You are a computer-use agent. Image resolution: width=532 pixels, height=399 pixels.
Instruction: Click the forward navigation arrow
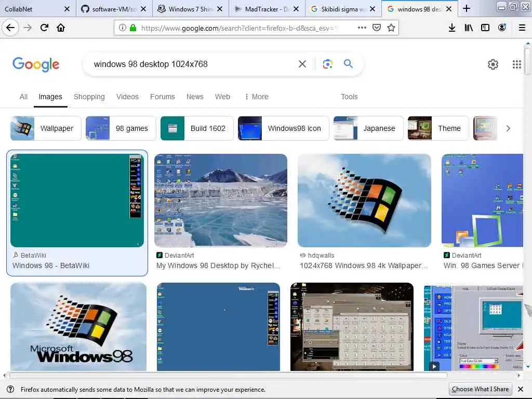click(x=28, y=28)
